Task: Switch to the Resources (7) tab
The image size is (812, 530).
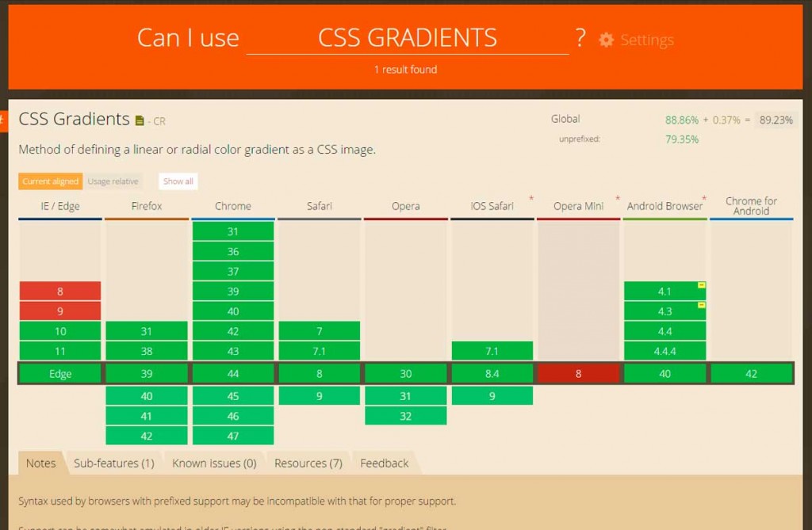Action: 308,463
